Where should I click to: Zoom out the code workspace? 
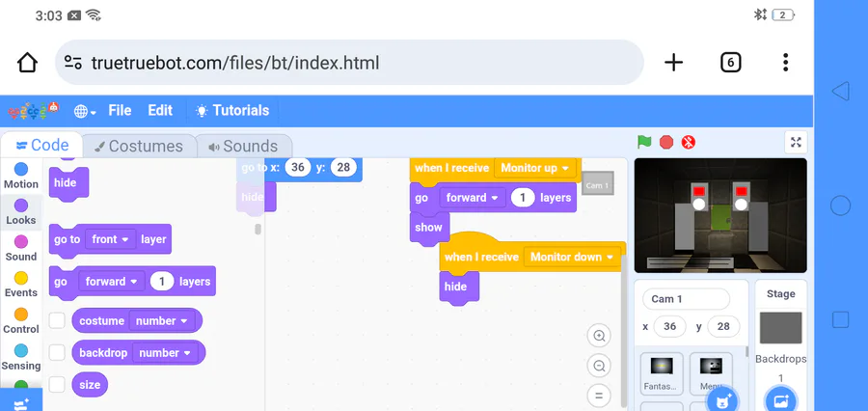(599, 366)
